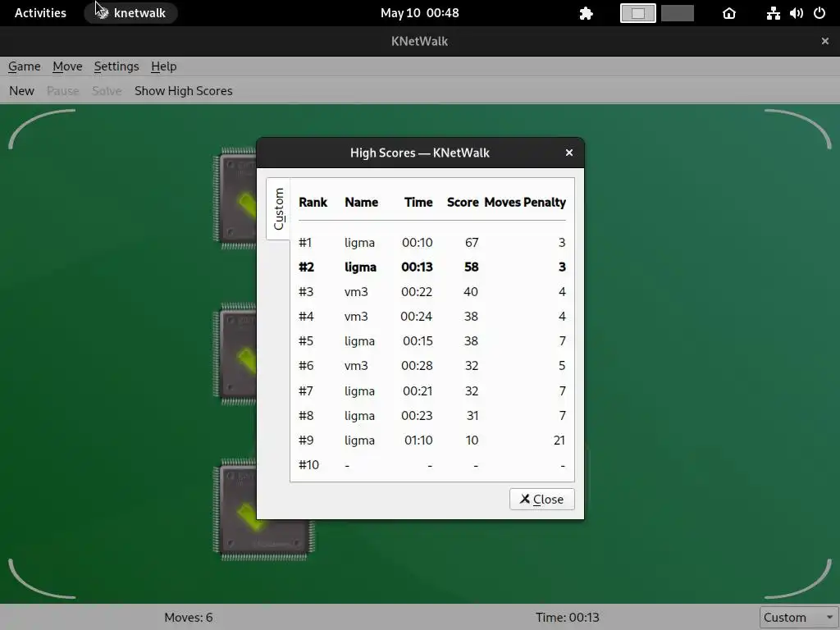Click the middle computer chip tile on board
840x630 pixels.
(235, 354)
